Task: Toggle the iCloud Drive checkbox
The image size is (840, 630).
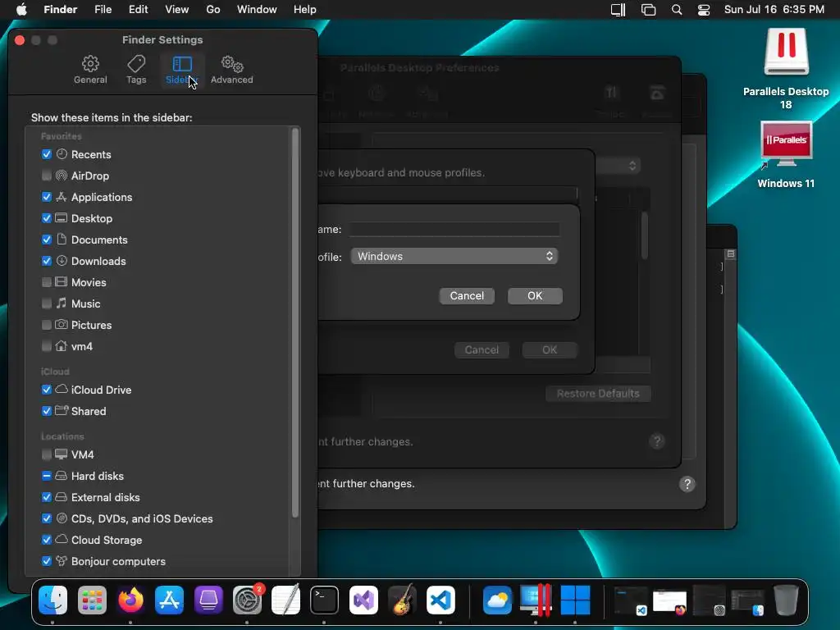Action: [47, 390]
